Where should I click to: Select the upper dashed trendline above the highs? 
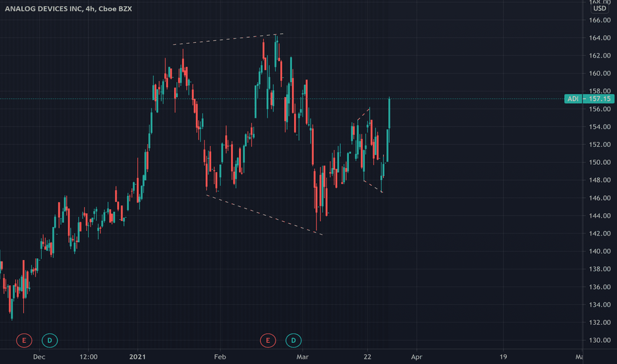pos(228,39)
